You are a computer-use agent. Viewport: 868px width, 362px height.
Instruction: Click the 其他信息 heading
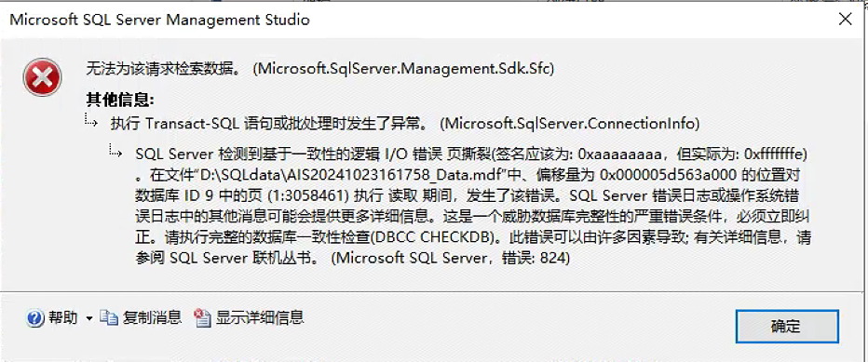(119, 101)
